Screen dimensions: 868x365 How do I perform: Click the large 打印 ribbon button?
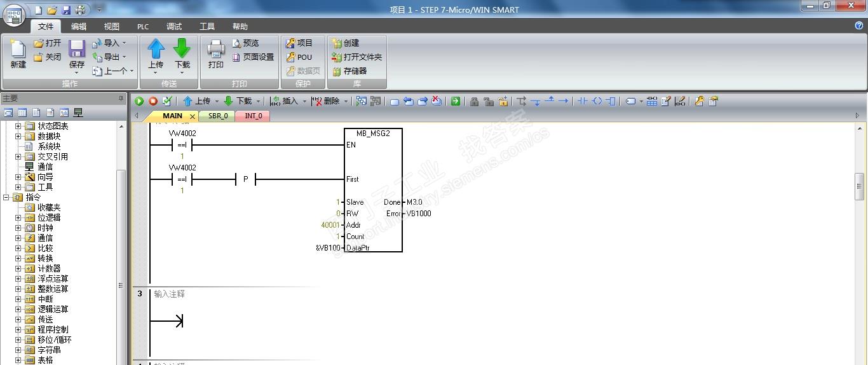216,54
